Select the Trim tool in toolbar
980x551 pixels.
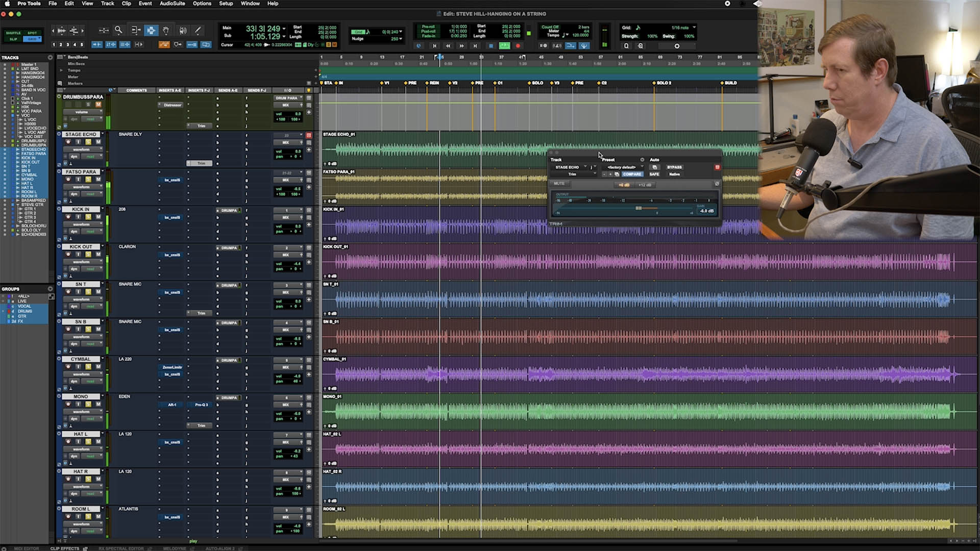[x=135, y=31]
